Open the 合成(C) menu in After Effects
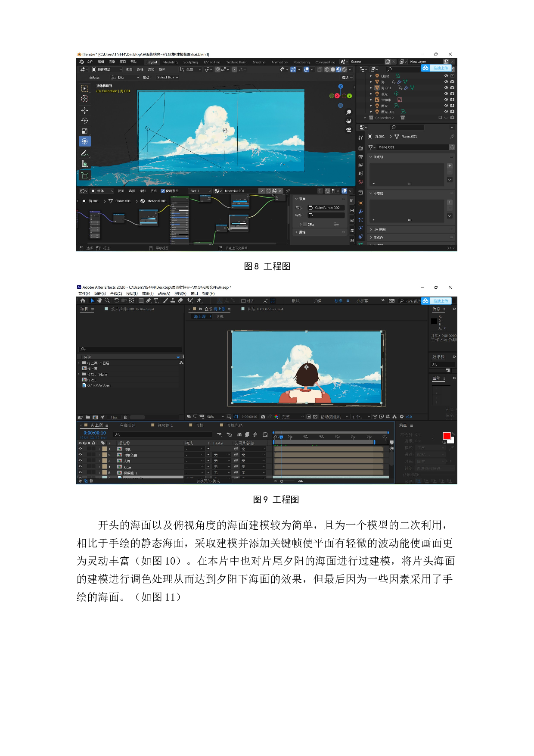This screenshot has height=756, width=534. click(x=116, y=294)
